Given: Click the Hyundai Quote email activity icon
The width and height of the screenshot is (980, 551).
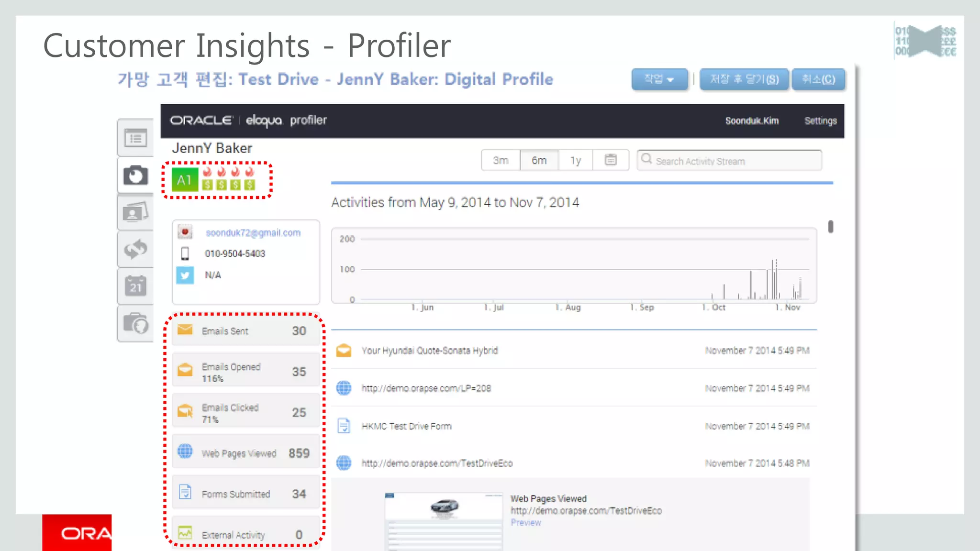Looking at the screenshot, I should (344, 351).
